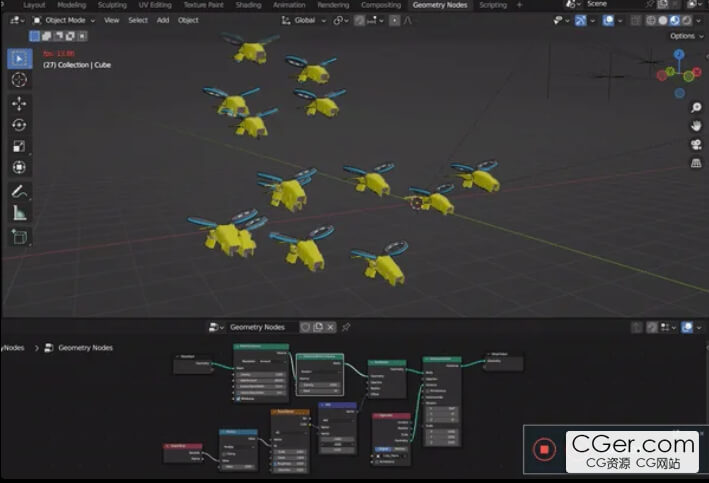709x483 pixels.
Task: Switch to the Shading workspace tab
Action: pos(248,5)
